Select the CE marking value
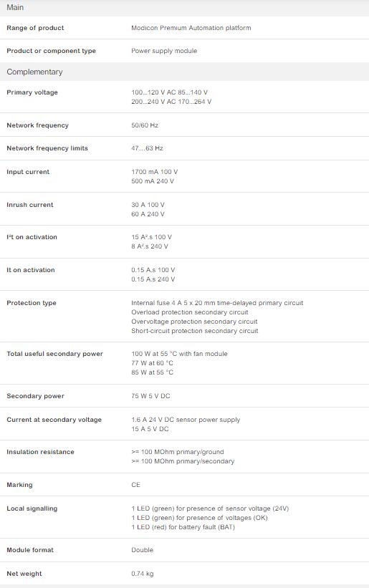369x588 pixels. tap(135, 485)
